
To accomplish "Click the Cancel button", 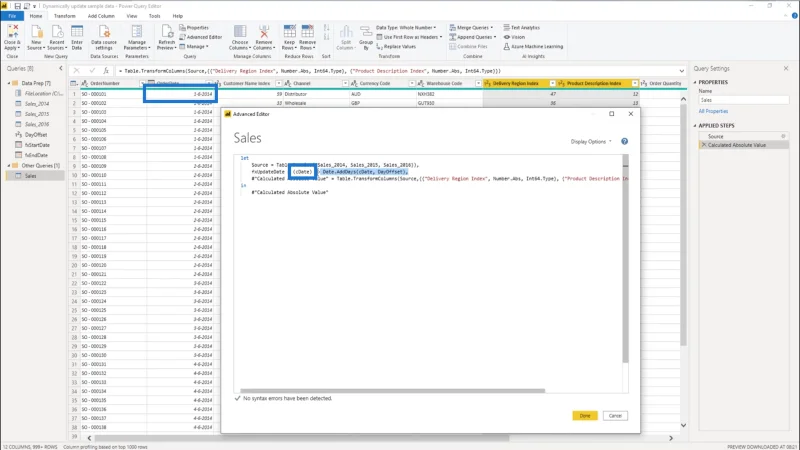I will point(615,416).
